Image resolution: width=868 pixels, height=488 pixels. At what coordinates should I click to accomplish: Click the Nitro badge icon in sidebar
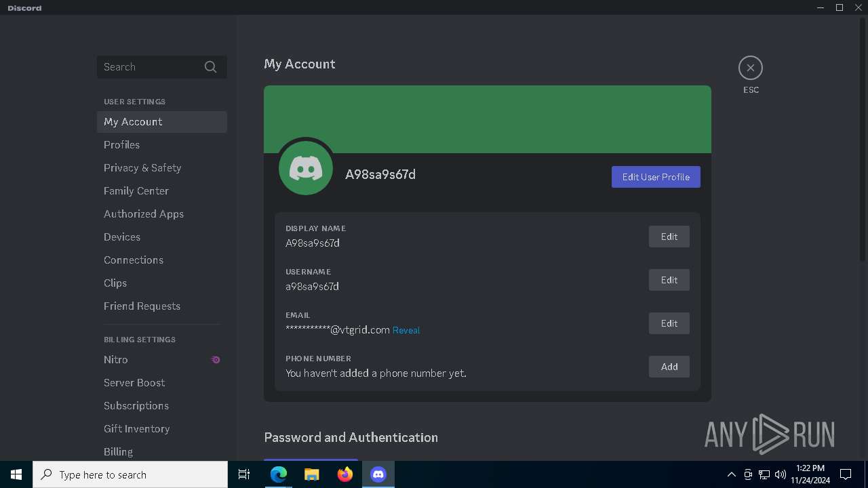(x=216, y=360)
